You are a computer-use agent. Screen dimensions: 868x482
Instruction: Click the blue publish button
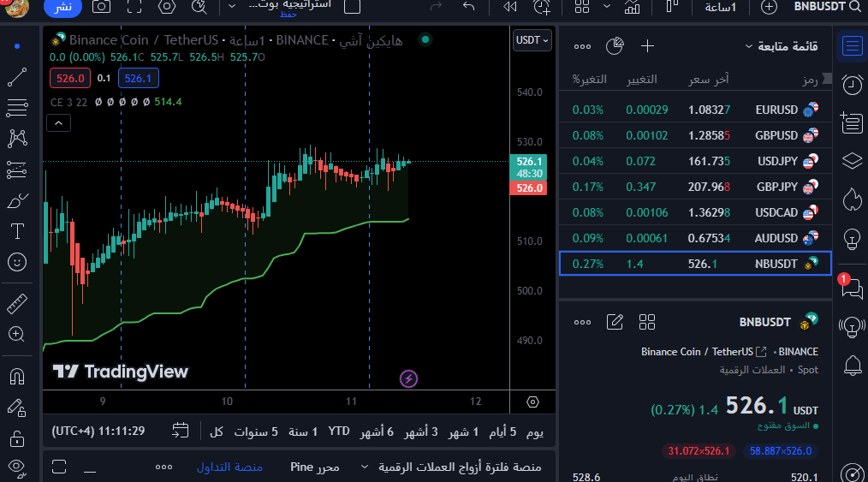[62, 7]
